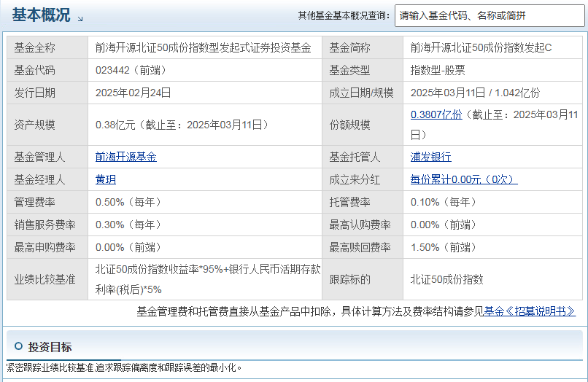Click the 最高申购费率 label cell
The image size is (588, 382).
coord(47,247)
